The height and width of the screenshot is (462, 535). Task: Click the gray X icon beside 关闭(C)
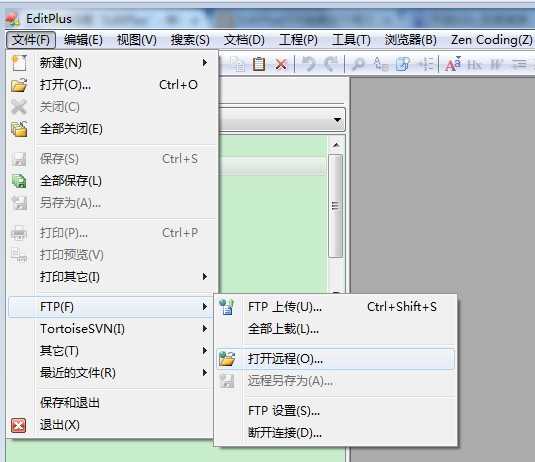pos(19,107)
